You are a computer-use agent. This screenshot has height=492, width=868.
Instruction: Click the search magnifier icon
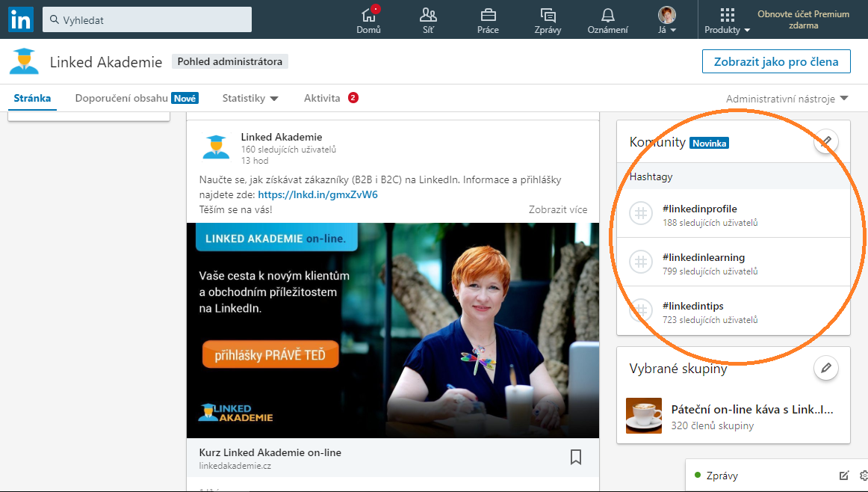click(55, 20)
